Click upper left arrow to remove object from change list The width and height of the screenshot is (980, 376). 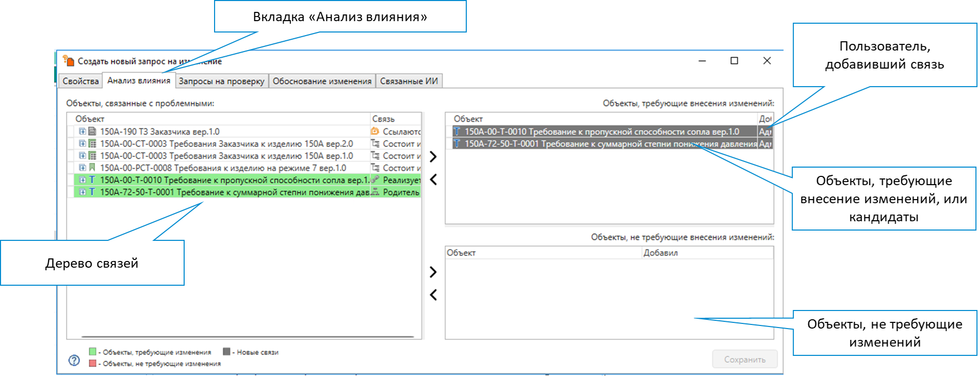tap(433, 179)
